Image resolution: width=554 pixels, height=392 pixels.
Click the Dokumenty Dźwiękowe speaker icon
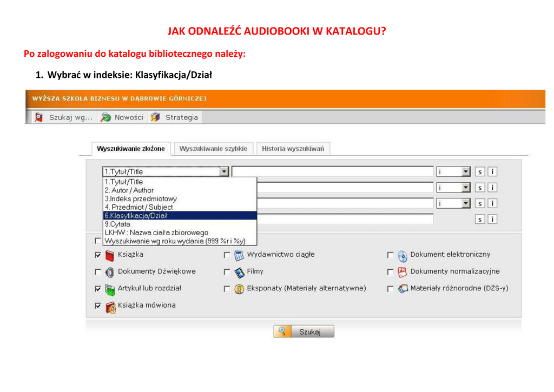click(110, 272)
